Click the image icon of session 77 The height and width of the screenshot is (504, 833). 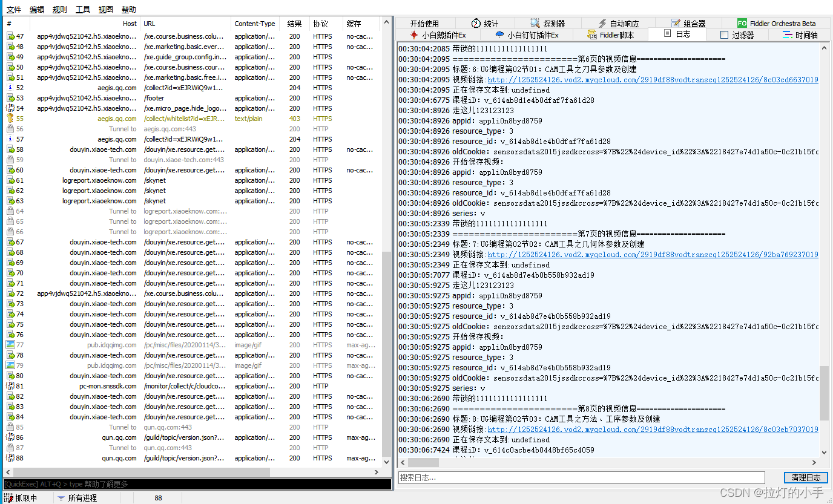pos(10,345)
